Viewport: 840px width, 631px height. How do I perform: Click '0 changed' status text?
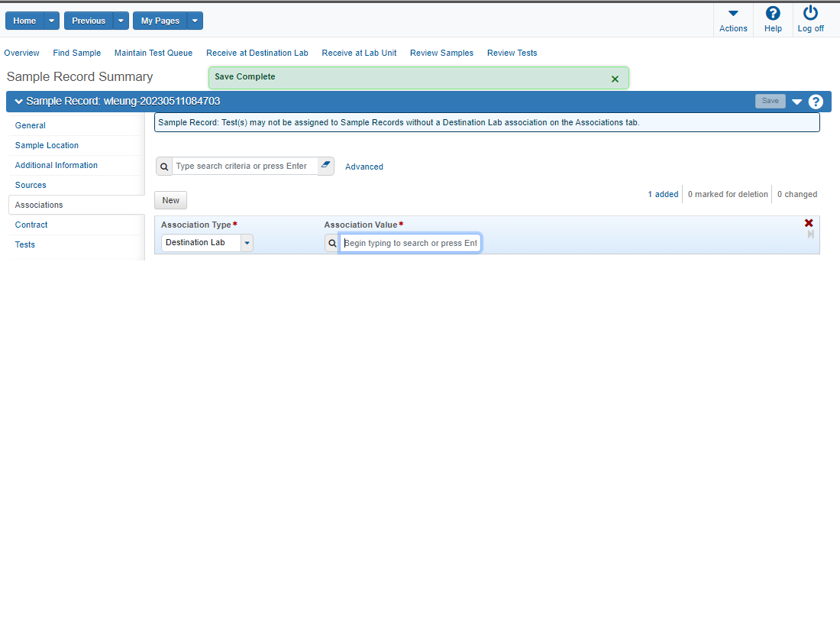click(797, 194)
